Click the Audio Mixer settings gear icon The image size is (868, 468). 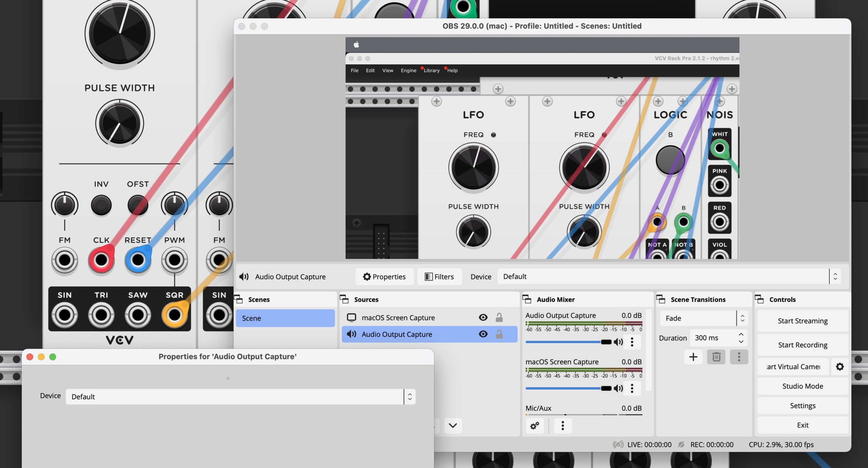click(535, 425)
